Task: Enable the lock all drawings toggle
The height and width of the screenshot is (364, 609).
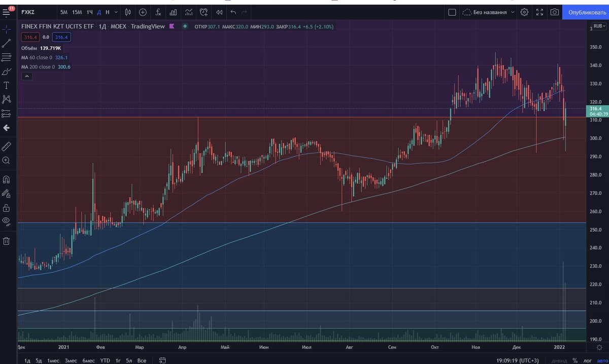Action: point(7,207)
